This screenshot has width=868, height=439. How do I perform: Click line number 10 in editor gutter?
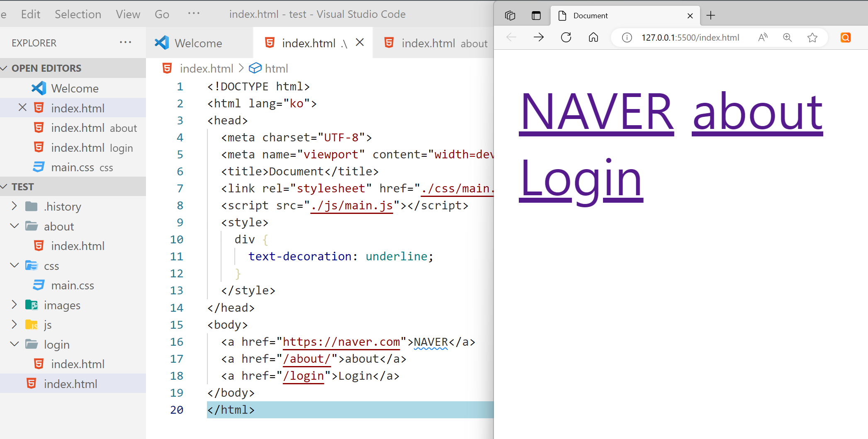point(177,239)
